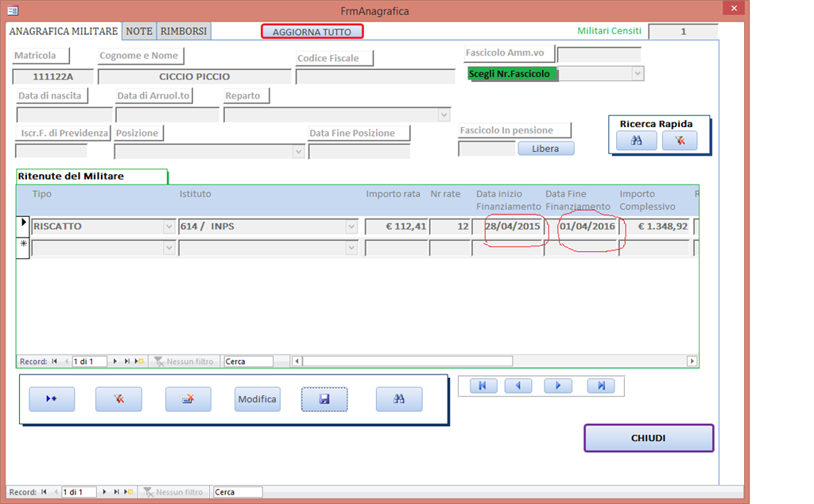The image size is (814, 504).
Task: Click the Ricerca Rapida binoculars search button
Action: 637,141
